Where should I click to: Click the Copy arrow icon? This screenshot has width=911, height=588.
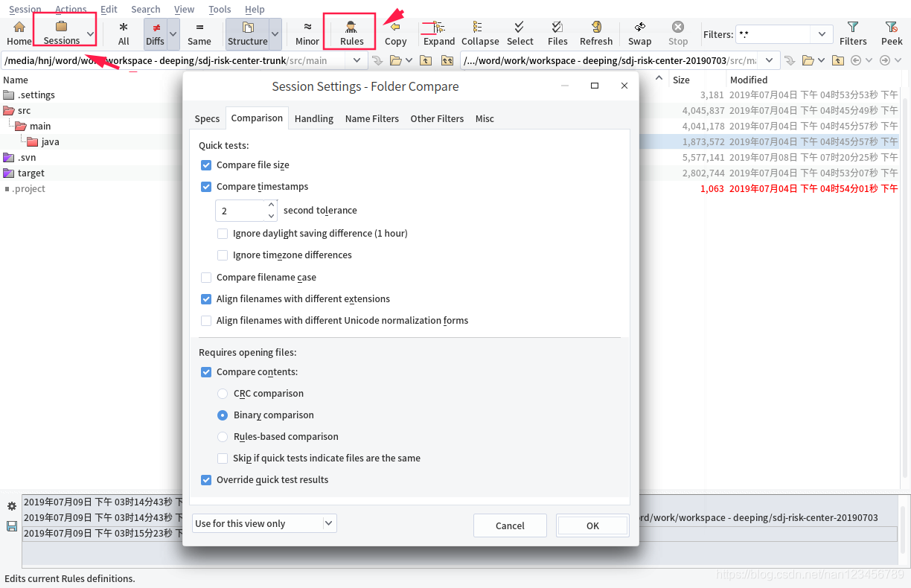tap(395, 27)
